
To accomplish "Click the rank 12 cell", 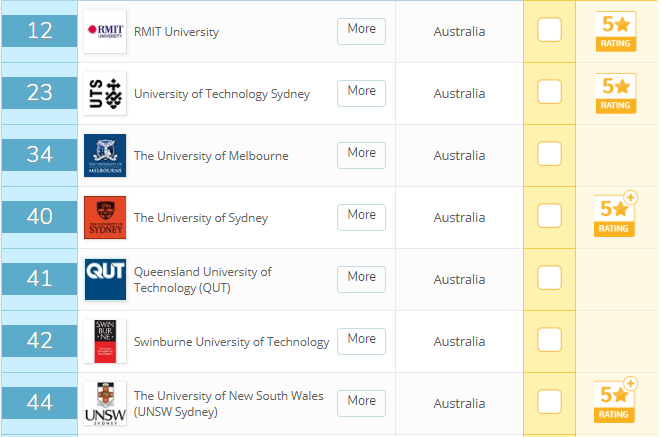I will (x=40, y=31).
